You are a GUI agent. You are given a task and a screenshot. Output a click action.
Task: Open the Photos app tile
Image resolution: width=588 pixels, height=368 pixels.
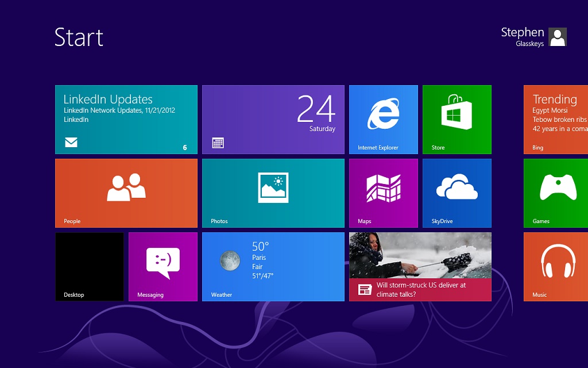click(x=273, y=193)
